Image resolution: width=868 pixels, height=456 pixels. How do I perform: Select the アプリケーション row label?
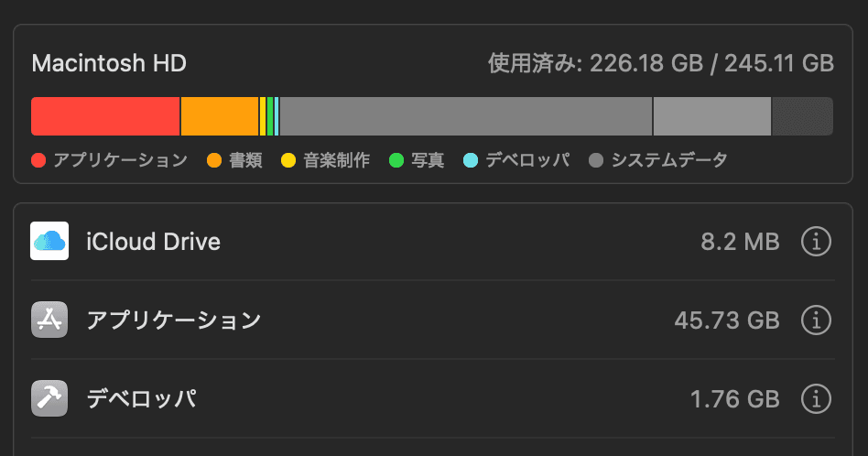(174, 320)
